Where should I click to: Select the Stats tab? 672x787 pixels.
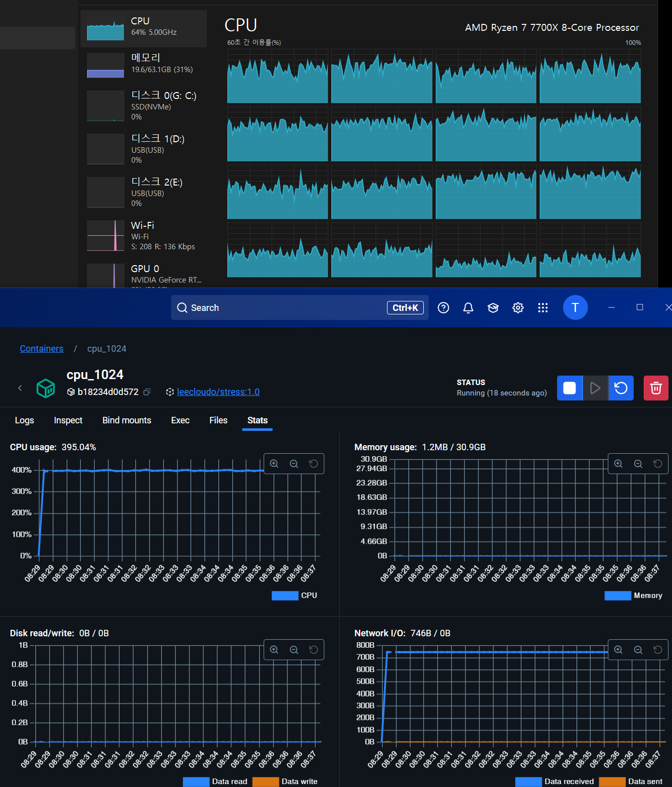coord(257,420)
